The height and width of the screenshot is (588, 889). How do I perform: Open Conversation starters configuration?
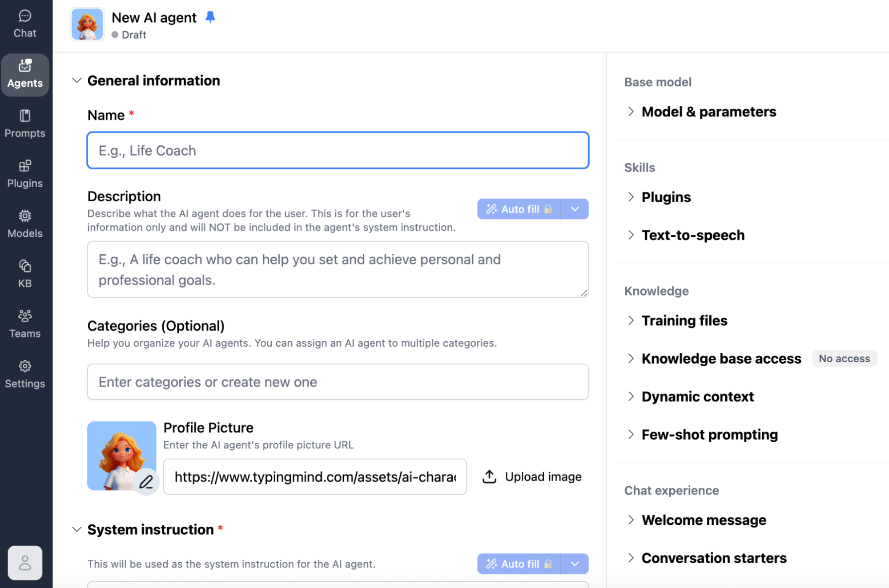tap(713, 558)
